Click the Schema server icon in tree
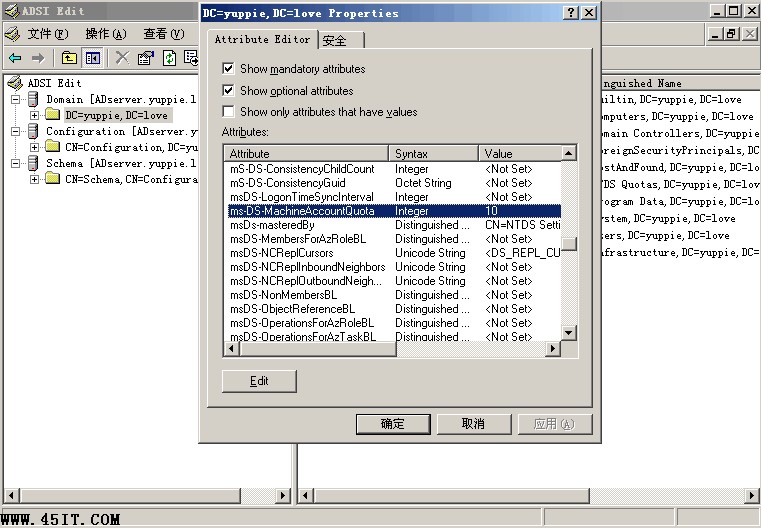 pyautogui.click(x=33, y=163)
